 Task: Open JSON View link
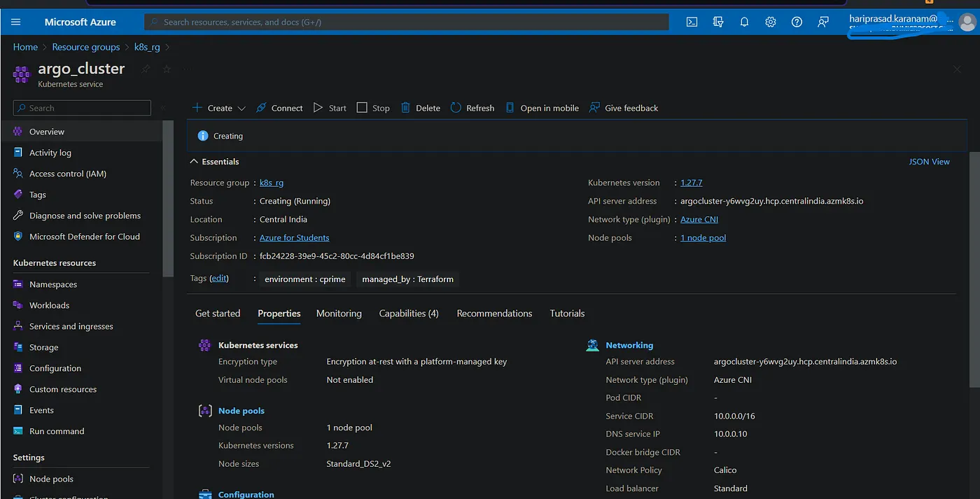coord(929,162)
